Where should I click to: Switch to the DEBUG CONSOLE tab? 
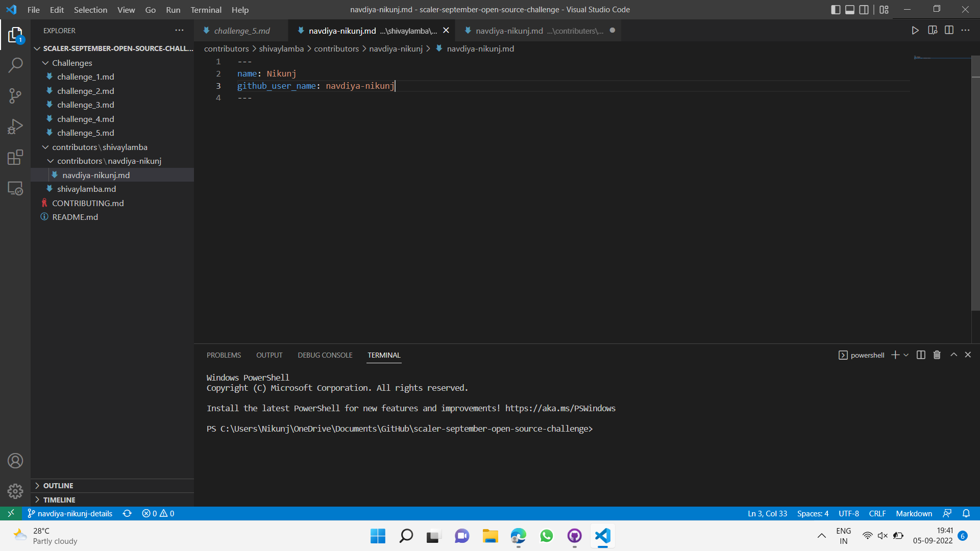pos(325,355)
